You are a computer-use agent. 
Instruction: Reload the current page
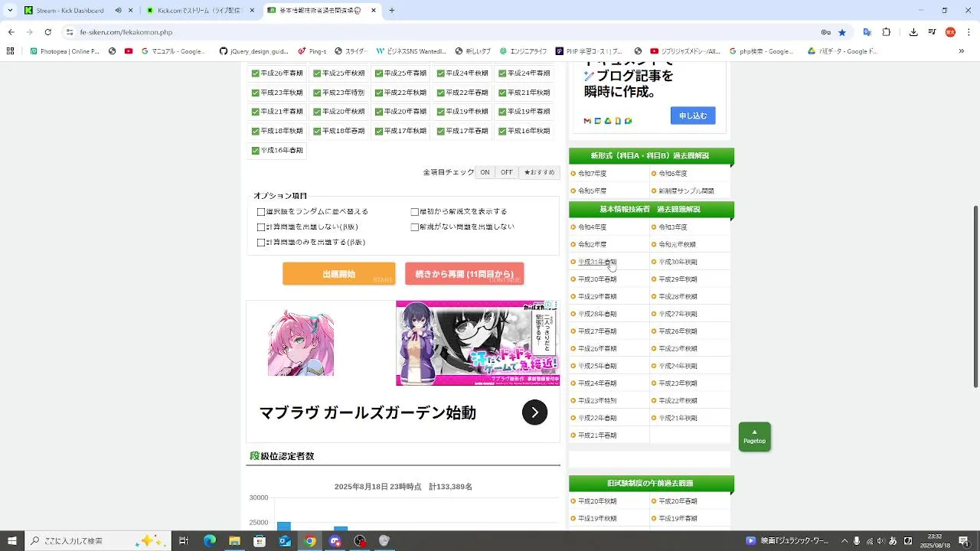(x=47, y=32)
